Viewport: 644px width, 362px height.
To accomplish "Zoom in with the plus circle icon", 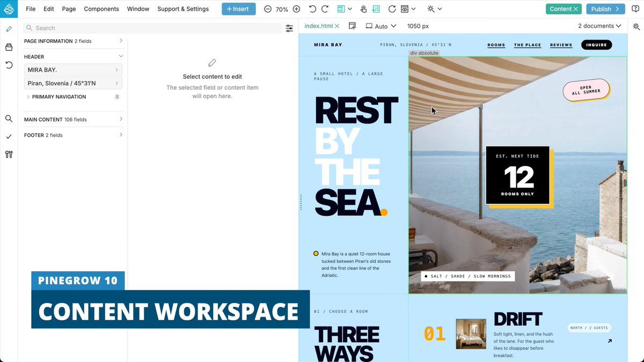I will [296, 9].
